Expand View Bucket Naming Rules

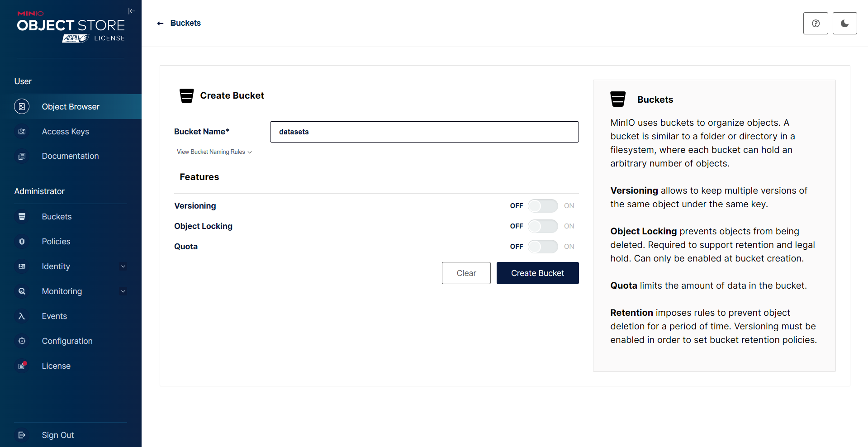pos(214,152)
